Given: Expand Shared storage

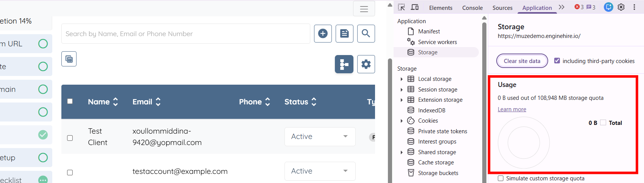Looking at the screenshot, I should (402, 152).
